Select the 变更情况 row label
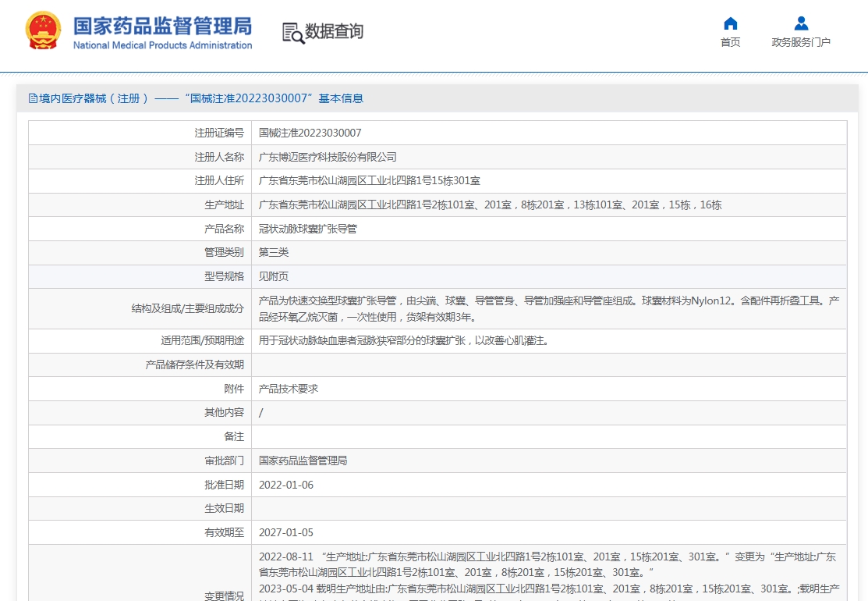This screenshot has height=601, width=868. 224,596
